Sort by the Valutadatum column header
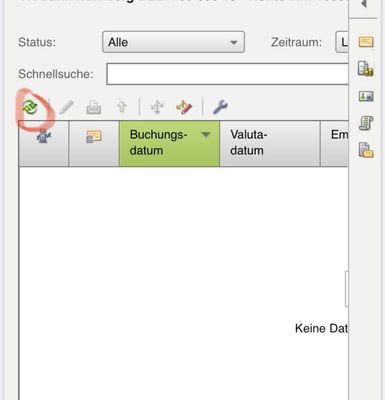 (x=270, y=143)
